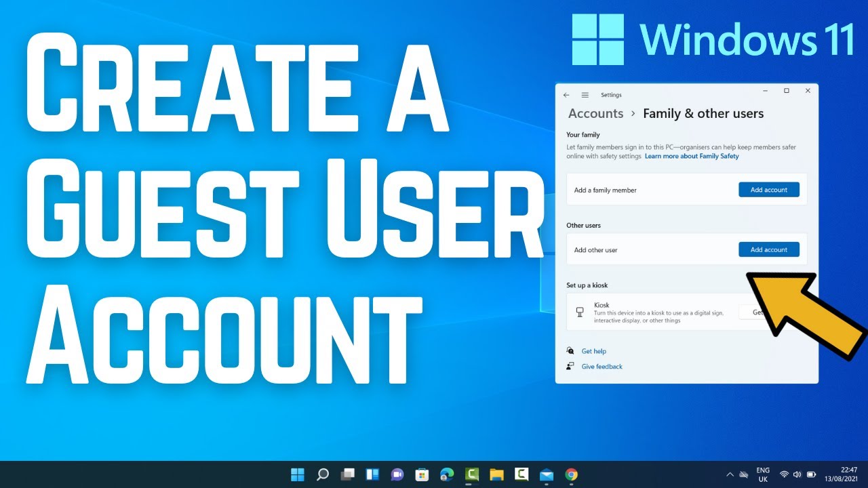The width and height of the screenshot is (868, 488).
Task: Minimize the Settings window
Action: click(x=766, y=91)
